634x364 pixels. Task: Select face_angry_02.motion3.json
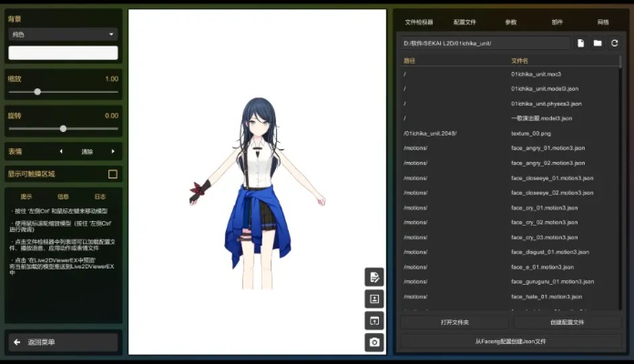pyautogui.click(x=547, y=163)
